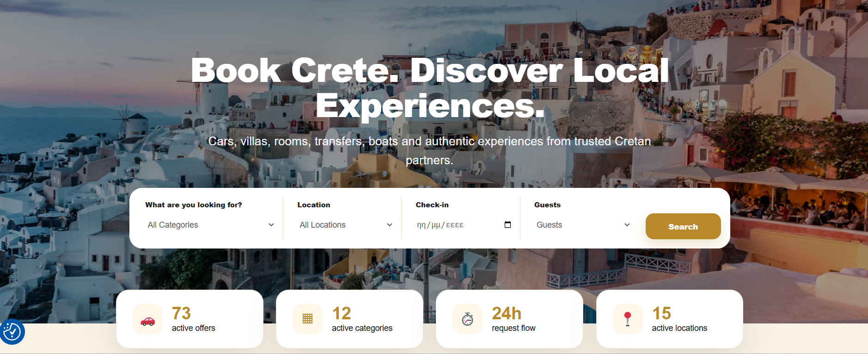The width and height of the screenshot is (868, 354).
Task: Click the 'What are you looking for?' label
Action: click(194, 205)
